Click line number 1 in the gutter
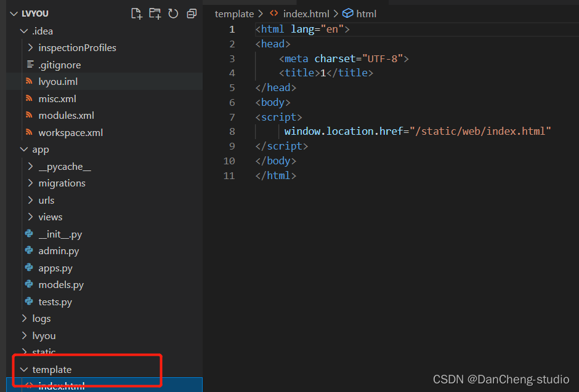Viewport: 579px width, 392px height. tap(232, 29)
